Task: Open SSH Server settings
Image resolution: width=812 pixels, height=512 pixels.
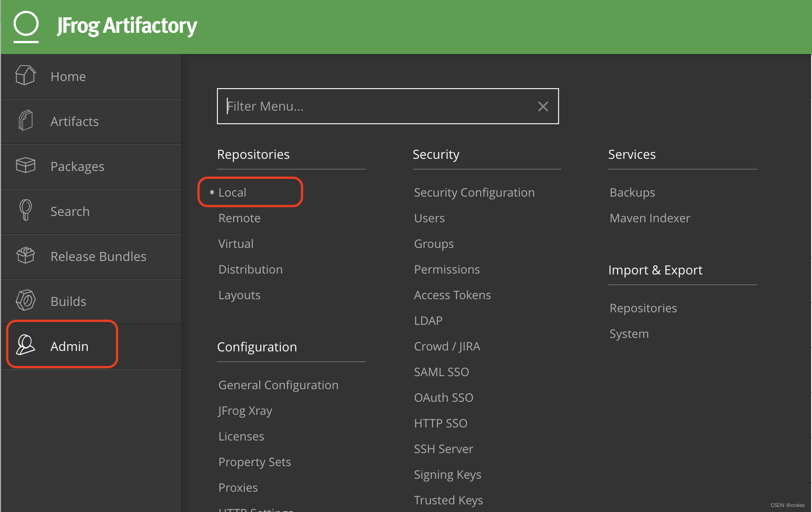Action: [443, 449]
